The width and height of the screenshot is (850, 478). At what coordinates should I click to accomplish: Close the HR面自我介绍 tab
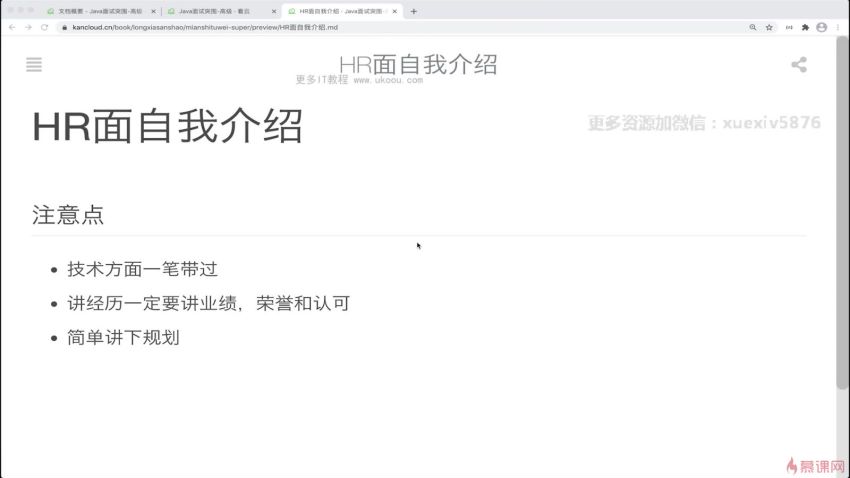pos(394,11)
